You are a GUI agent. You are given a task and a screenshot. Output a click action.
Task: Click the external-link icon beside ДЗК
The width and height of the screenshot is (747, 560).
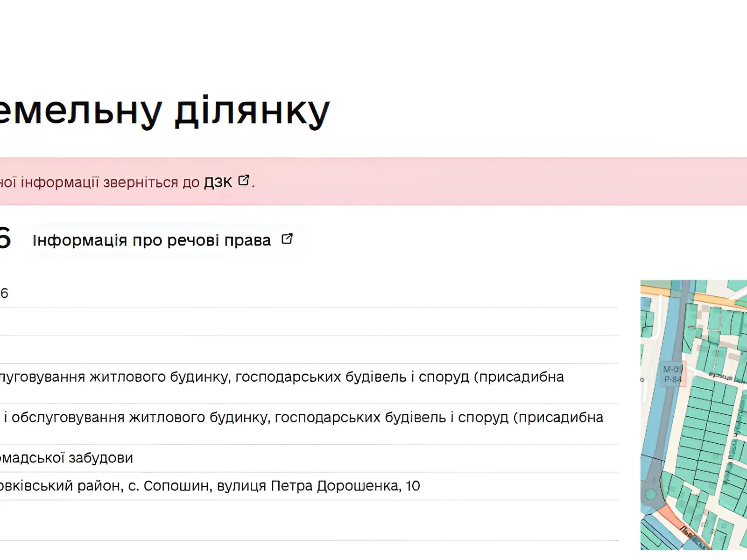click(244, 181)
